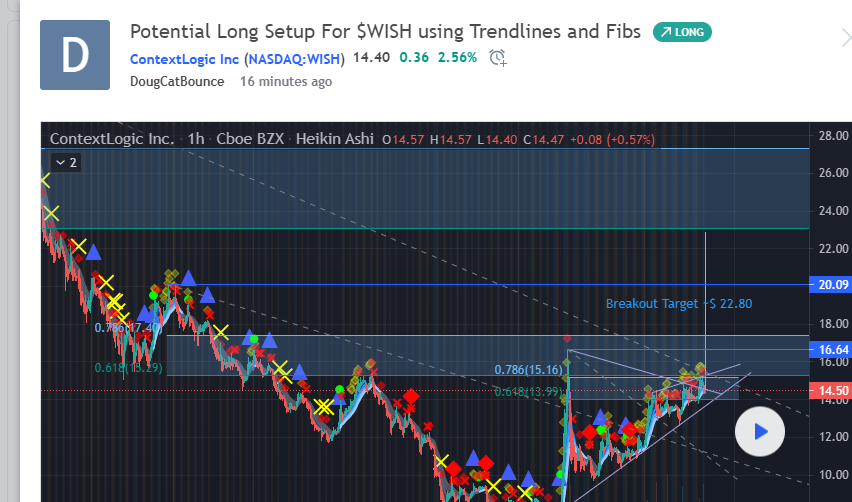852x502 pixels.
Task: Click the red 14.50 current price label
Action: click(x=831, y=391)
